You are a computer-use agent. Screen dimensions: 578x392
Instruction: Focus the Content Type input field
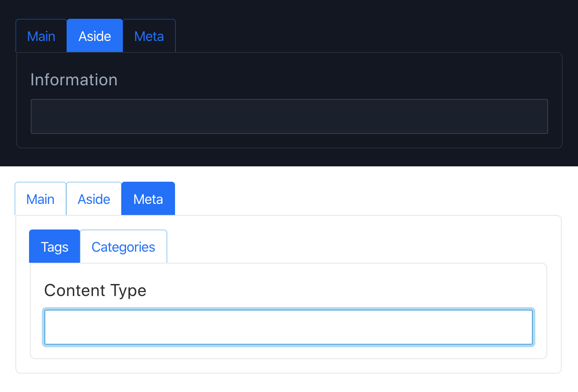(289, 327)
